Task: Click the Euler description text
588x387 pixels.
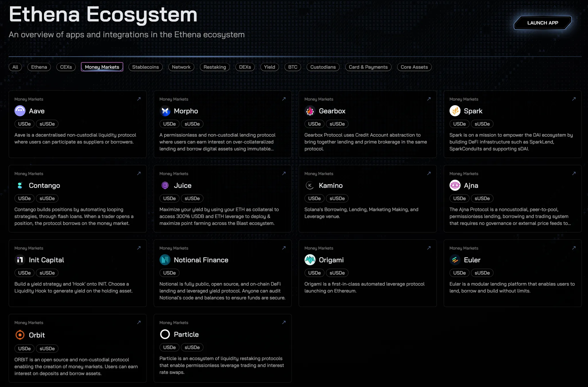Action: pos(512,287)
